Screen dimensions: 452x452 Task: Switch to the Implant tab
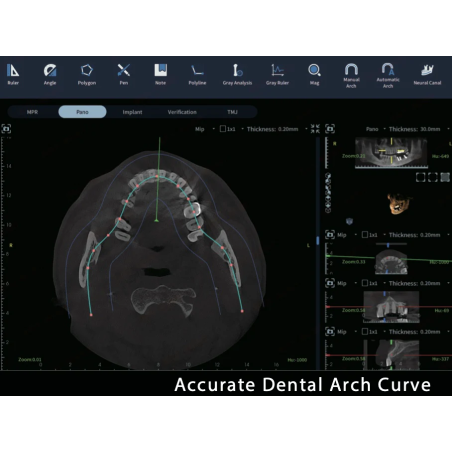tap(132, 112)
